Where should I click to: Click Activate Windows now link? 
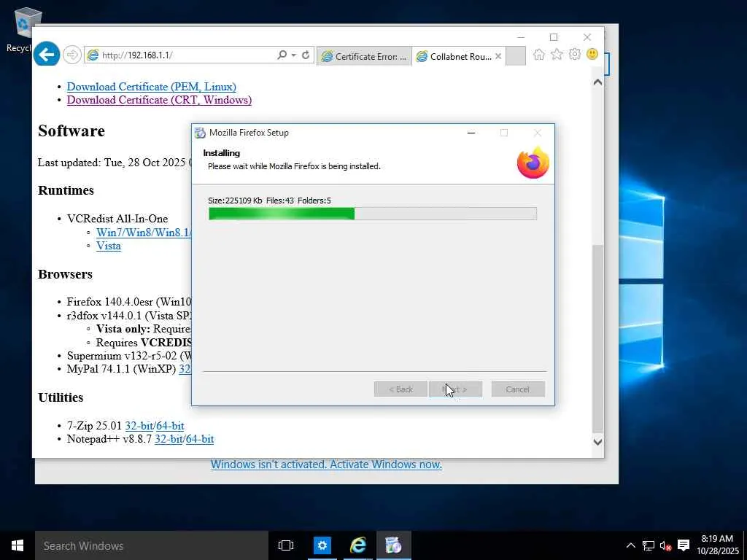pos(326,464)
